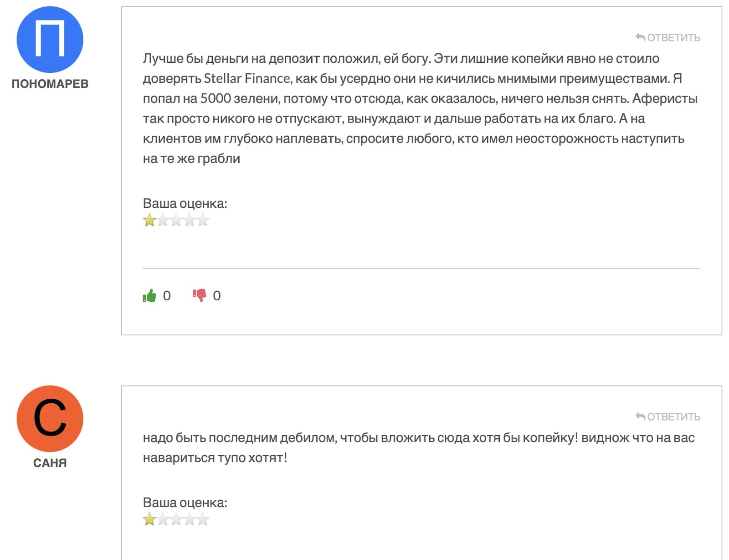Click the fifth star in Саня's rating

coord(203,519)
